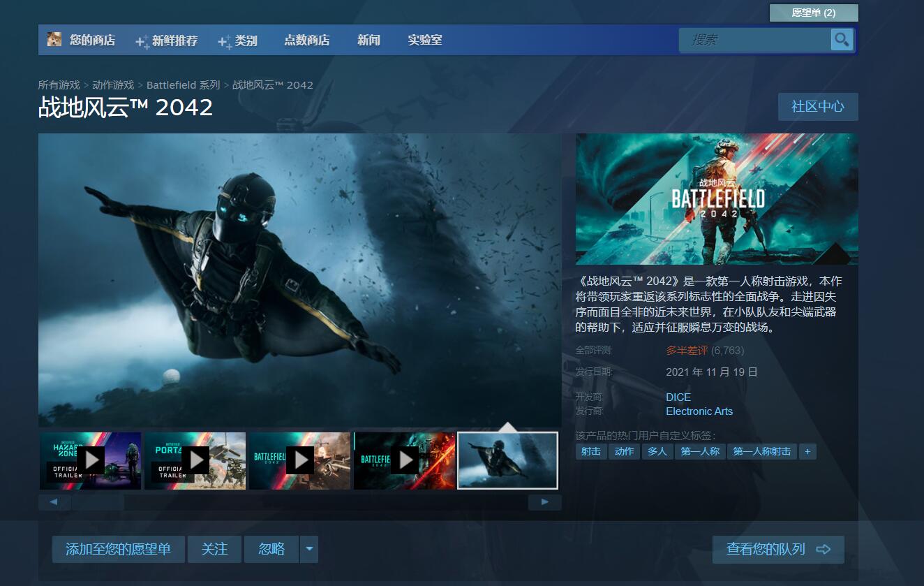The width and height of the screenshot is (924, 586).
Task: Open 新闻 tab
Action: click(368, 40)
